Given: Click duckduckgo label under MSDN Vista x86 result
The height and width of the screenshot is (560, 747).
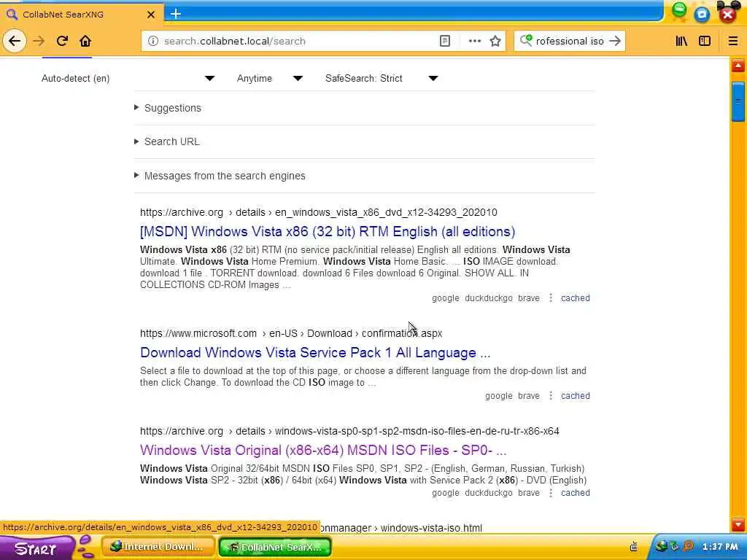Looking at the screenshot, I should point(488,298).
